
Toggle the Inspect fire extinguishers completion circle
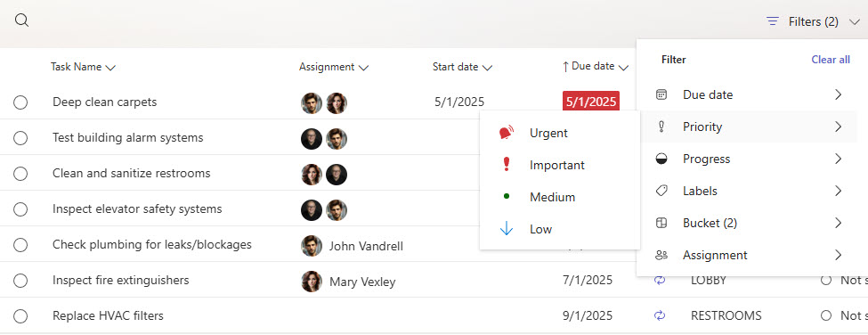click(20, 281)
